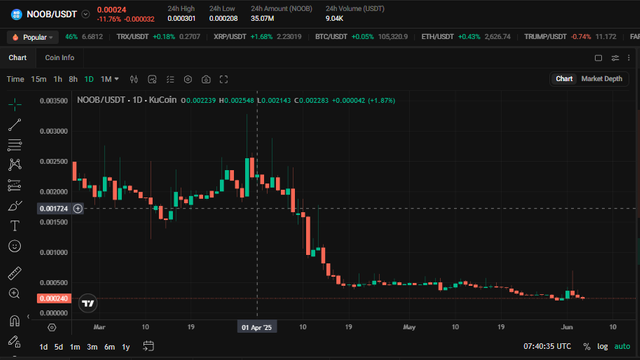Switch to the Chart tab
Image resolution: width=640 pixels, height=360 pixels.
point(18,58)
